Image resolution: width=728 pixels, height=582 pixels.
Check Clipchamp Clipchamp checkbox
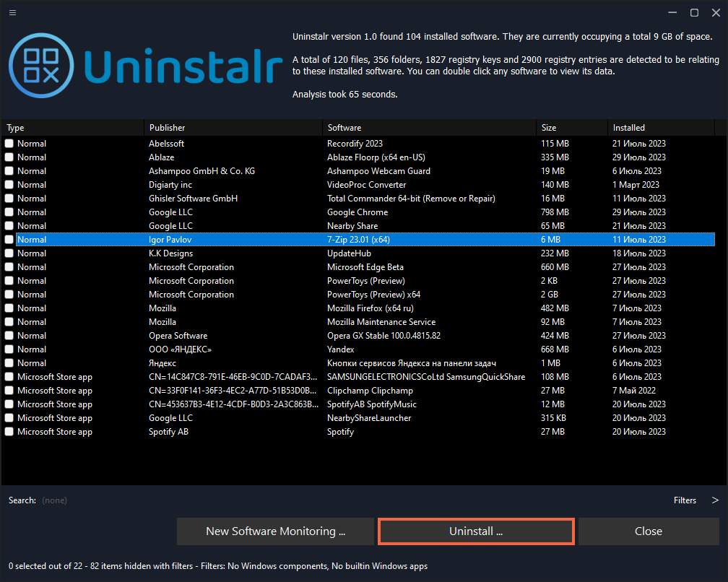pyautogui.click(x=9, y=391)
